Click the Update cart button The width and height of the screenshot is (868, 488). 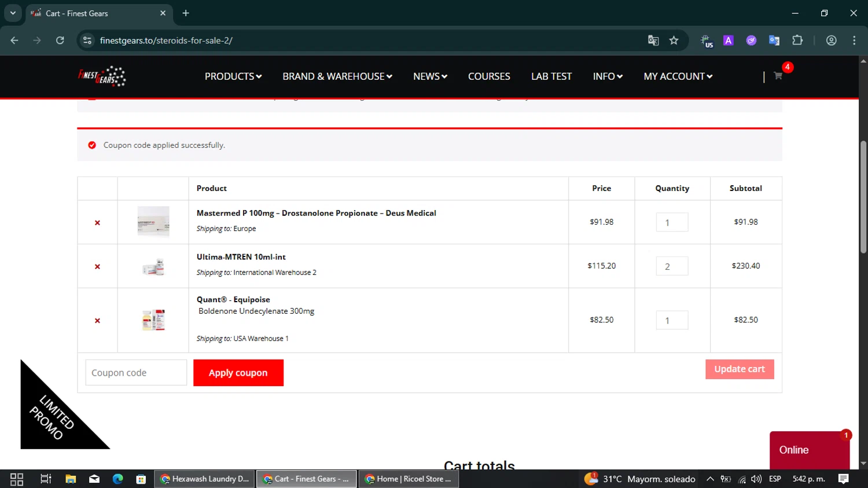pyautogui.click(x=740, y=369)
